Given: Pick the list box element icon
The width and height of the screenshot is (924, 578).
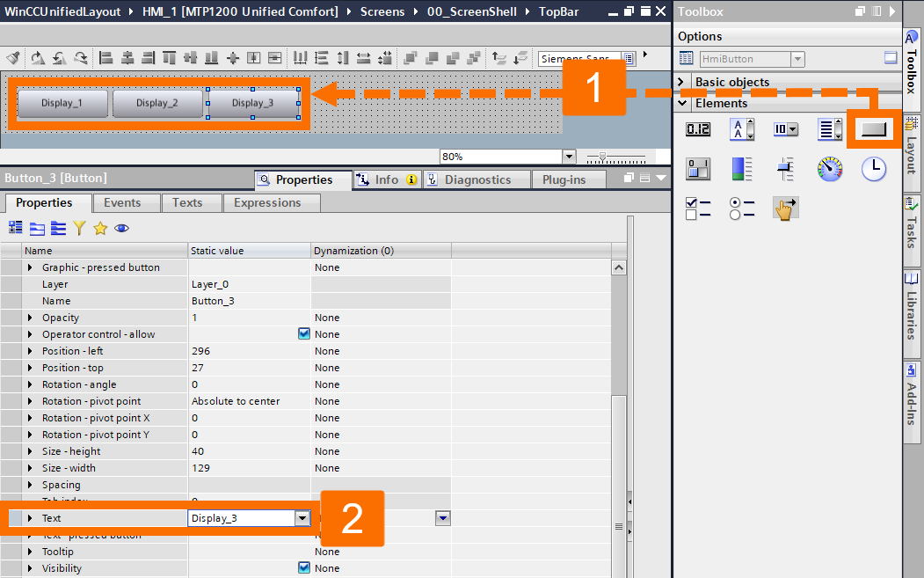Looking at the screenshot, I should [830, 129].
